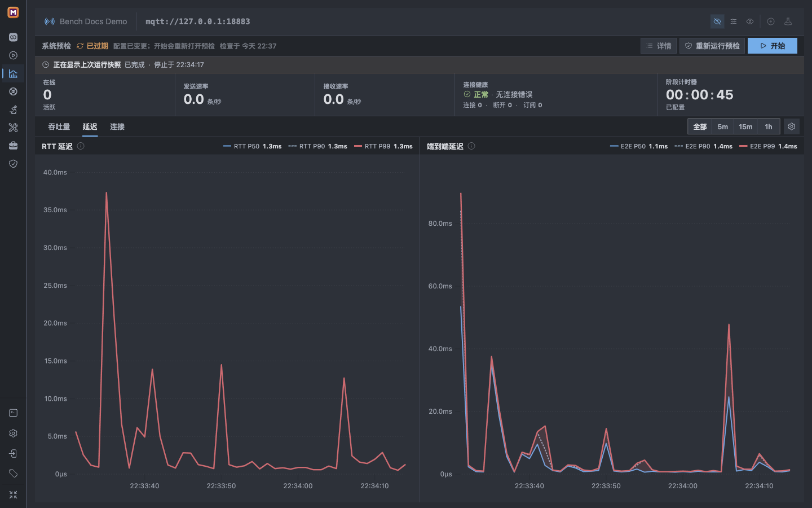Toggle RTT P90 legend series
Viewport: 812px width, 508px height.
pos(317,146)
